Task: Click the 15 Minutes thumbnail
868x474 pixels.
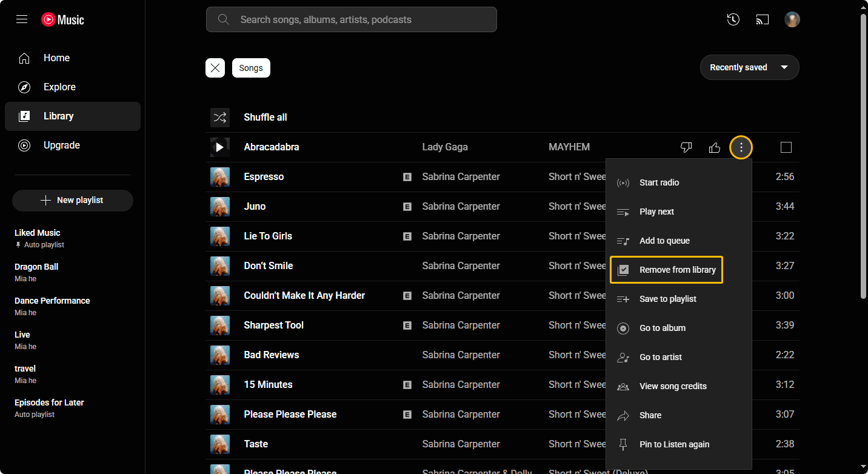Action: (220, 385)
